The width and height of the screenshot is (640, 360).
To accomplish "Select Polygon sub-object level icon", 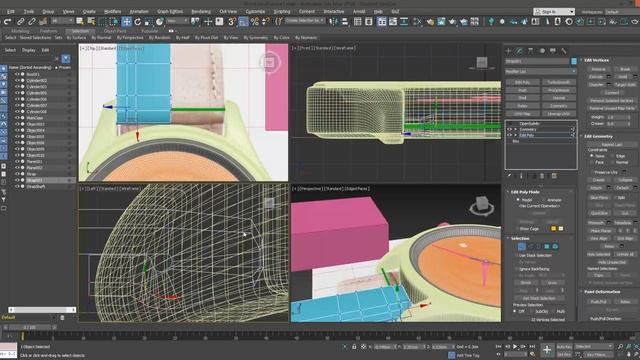I will click(547, 247).
